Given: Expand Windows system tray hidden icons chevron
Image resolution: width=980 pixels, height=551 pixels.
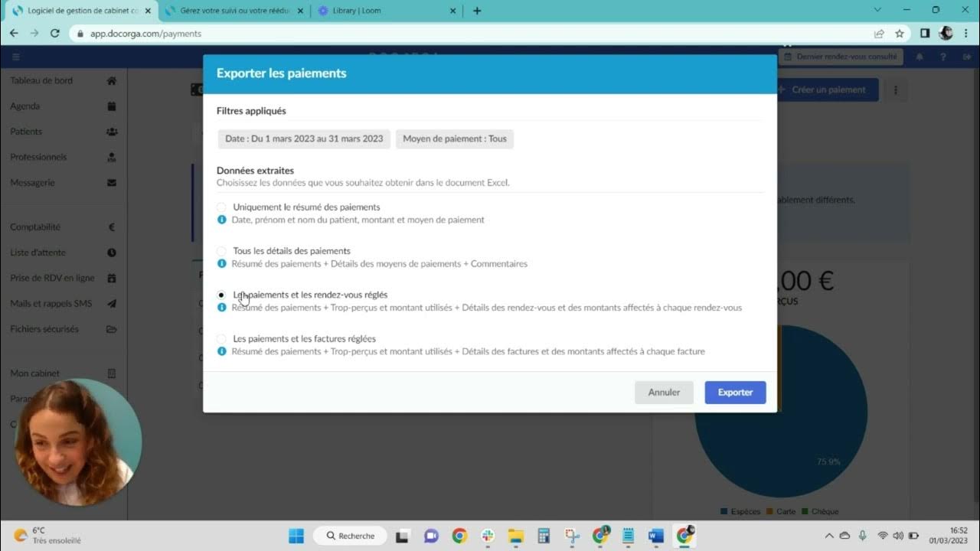Looking at the screenshot, I should tap(829, 536).
